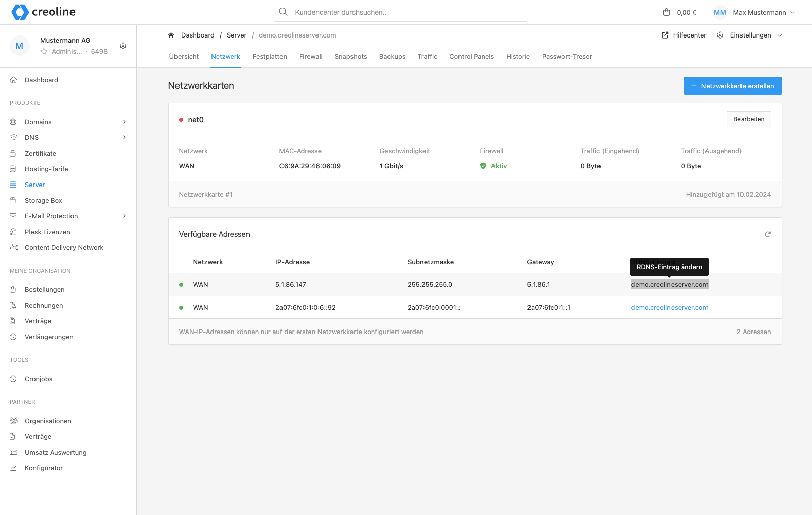Open the Einstellungen dropdown arrow
812x515 pixels.
point(780,35)
